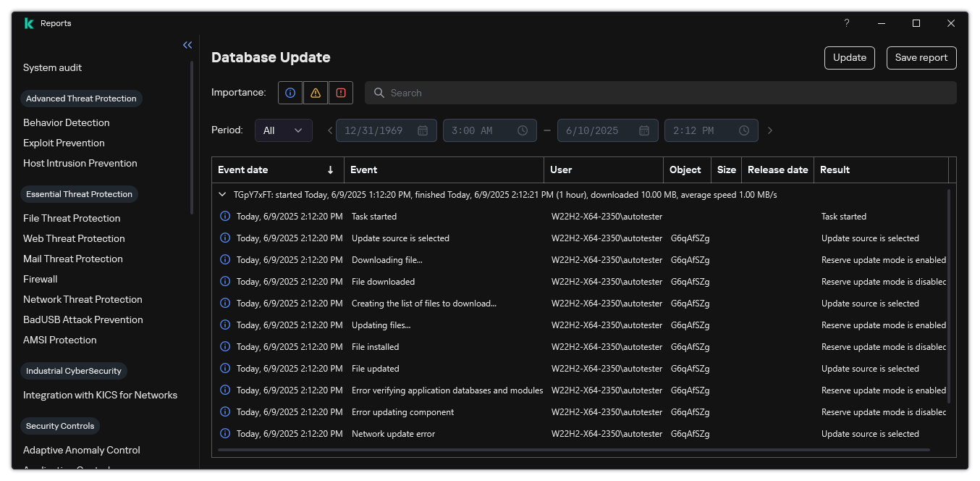Collapse the left navigation panel

click(187, 45)
